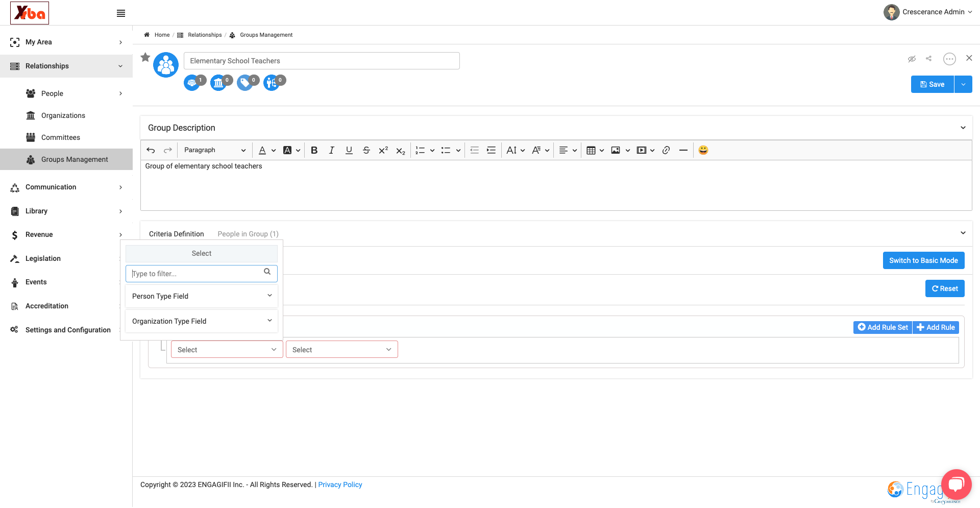
Task: Click the organizations count badge icon
Action: (x=219, y=82)
